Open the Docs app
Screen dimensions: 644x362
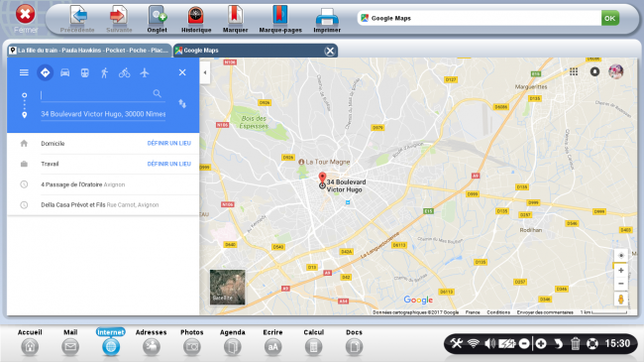coord(354,342)
